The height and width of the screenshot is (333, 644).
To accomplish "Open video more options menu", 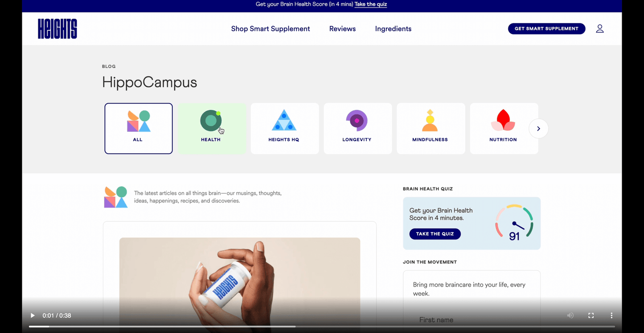I will tap(611, 316).
